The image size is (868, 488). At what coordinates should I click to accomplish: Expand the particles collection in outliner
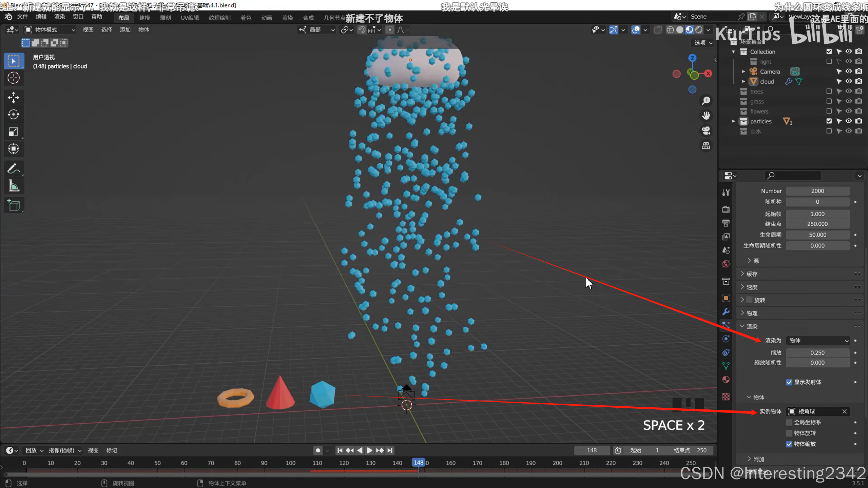coord(733,121)
